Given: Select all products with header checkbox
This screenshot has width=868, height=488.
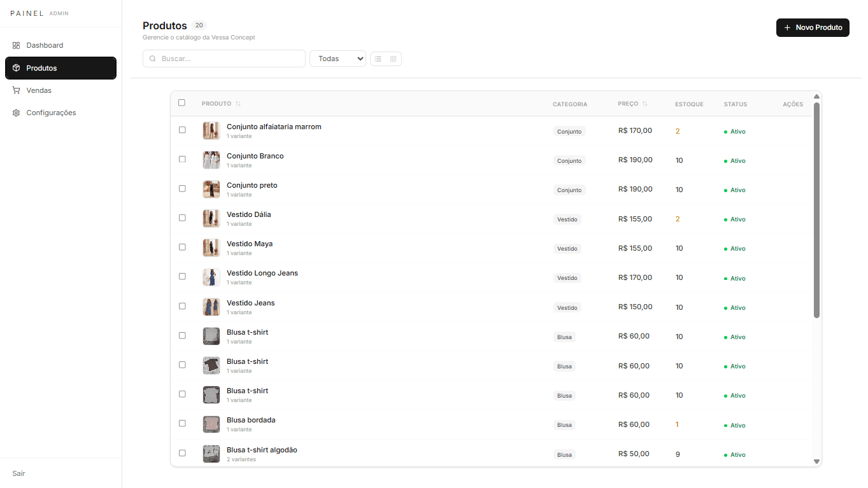Looking at the screenshot, I should (181, 102).
